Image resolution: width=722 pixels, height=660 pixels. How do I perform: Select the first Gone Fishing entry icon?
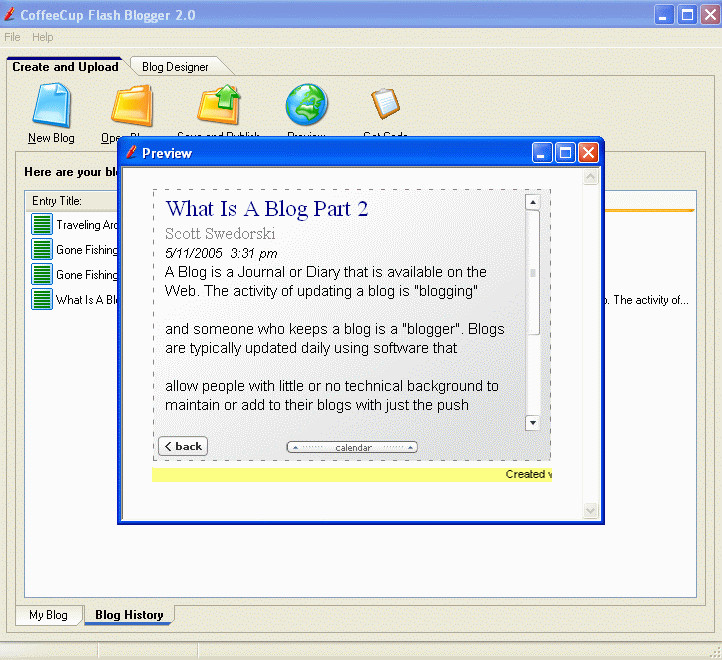point(42,249)
